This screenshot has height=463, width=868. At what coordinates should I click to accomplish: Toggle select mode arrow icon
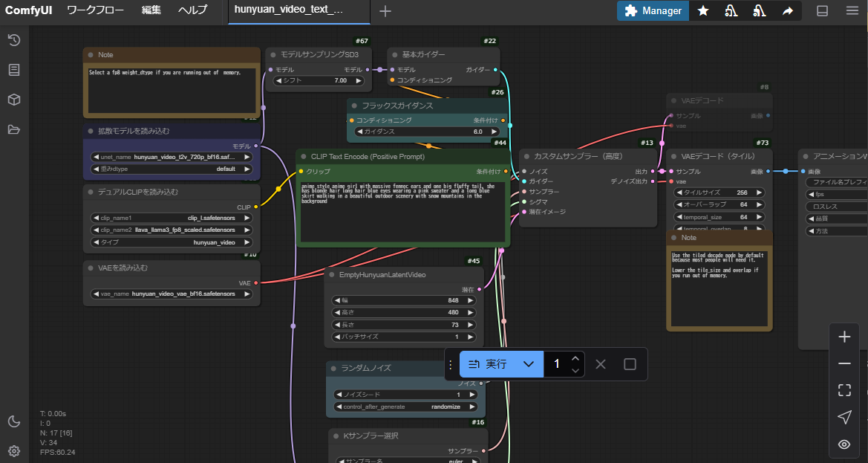click(x=844, y=417)
